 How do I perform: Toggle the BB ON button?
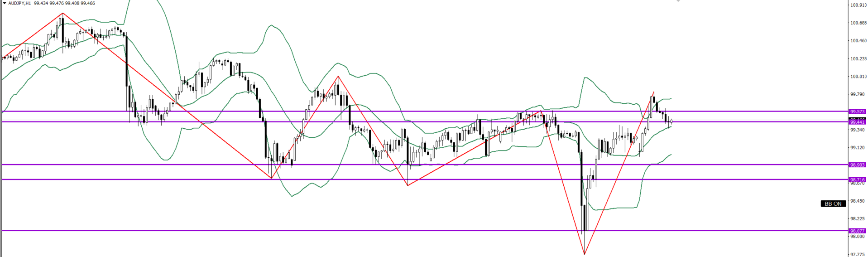point(833,204)
